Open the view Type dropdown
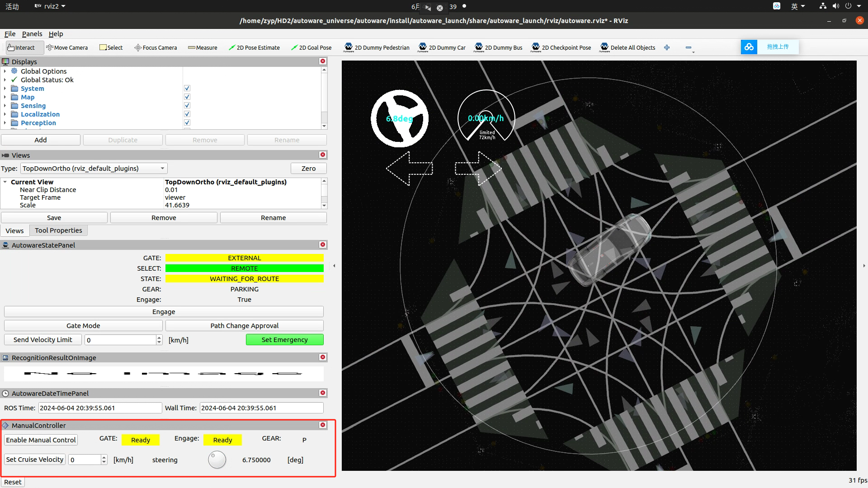The height and width of the screenshot is (488, 868). point(94,169)
